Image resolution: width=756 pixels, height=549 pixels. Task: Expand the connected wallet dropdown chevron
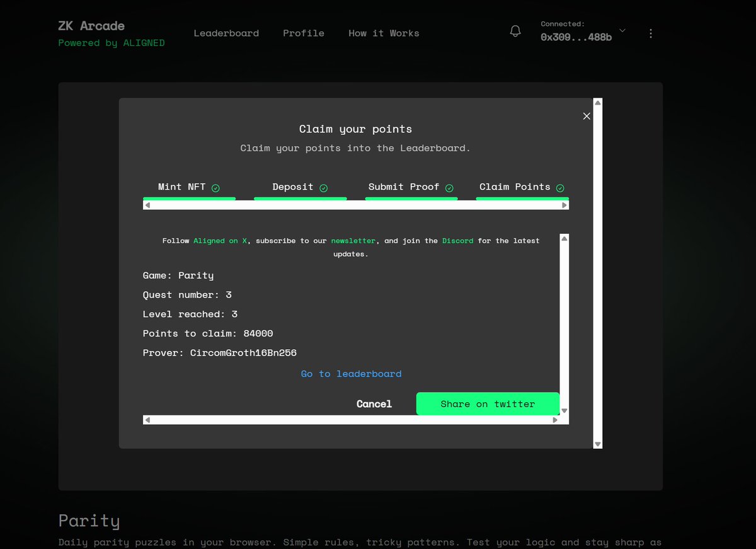(x=622, y=30)
